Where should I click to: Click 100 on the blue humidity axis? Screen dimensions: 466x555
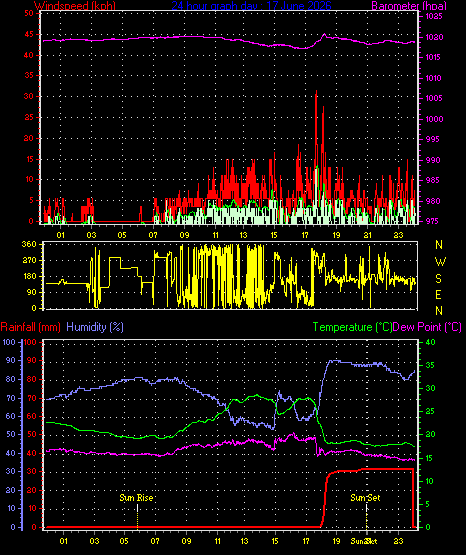coord(9,342)
